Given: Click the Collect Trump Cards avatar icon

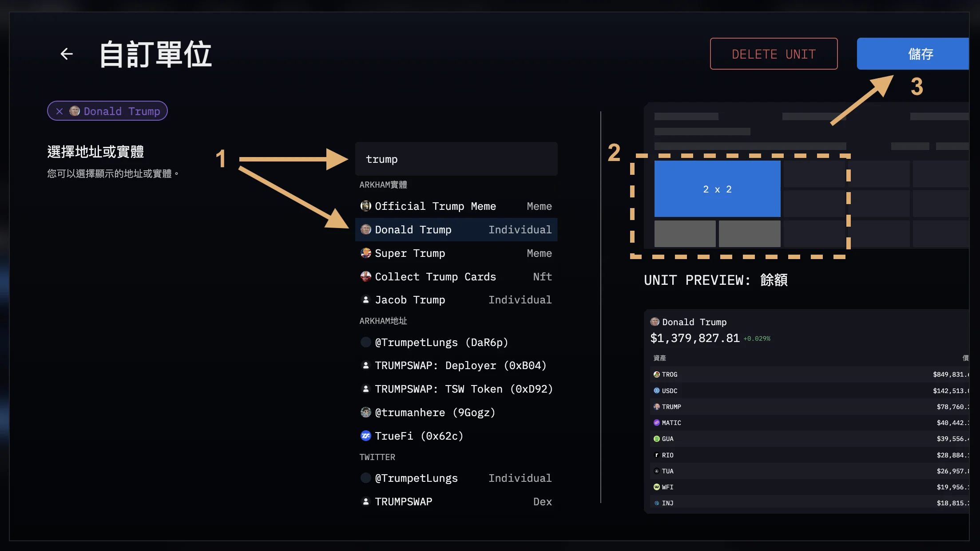Looking at the screenshot, I should [365, 276].
